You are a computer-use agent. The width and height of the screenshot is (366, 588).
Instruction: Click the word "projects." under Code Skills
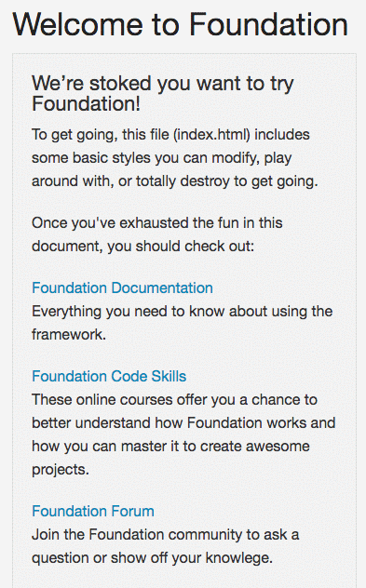click(x=61, y=470)
